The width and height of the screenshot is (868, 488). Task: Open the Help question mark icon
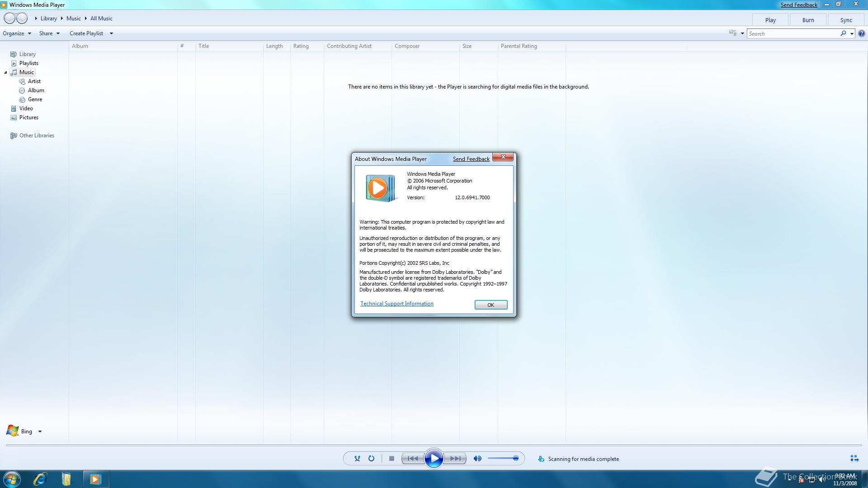(862, 33)
